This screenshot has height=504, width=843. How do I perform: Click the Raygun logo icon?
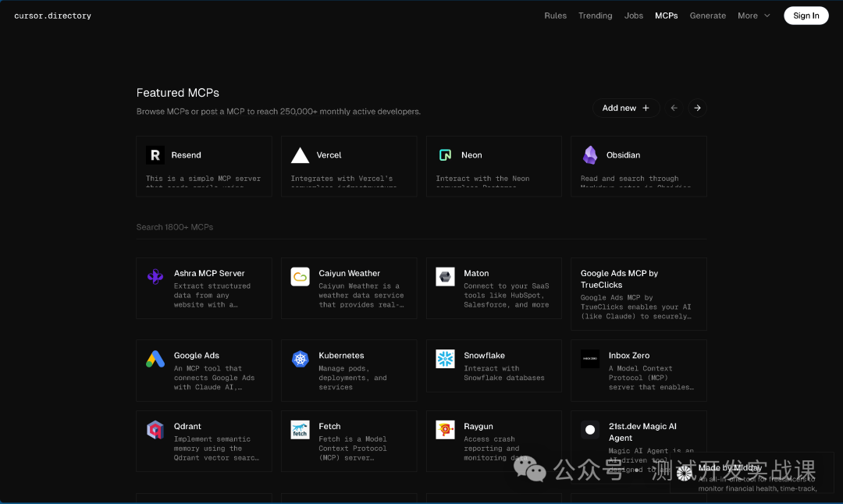point(445,430)
